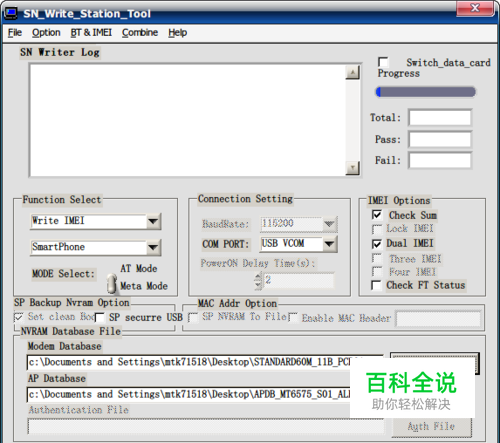Open the Option menu
The width and height of the screenshot is (500, 443).
click(46, 33)
